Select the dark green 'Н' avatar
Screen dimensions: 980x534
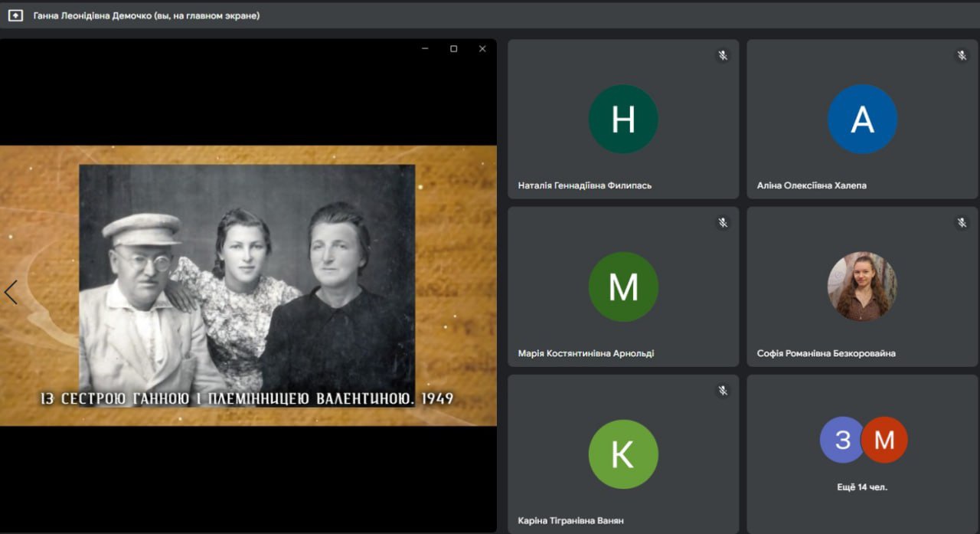(622, 120)
